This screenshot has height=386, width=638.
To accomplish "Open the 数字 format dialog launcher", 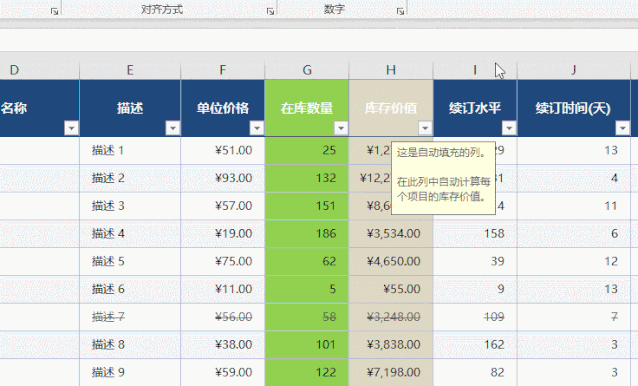I will point(400,11).
